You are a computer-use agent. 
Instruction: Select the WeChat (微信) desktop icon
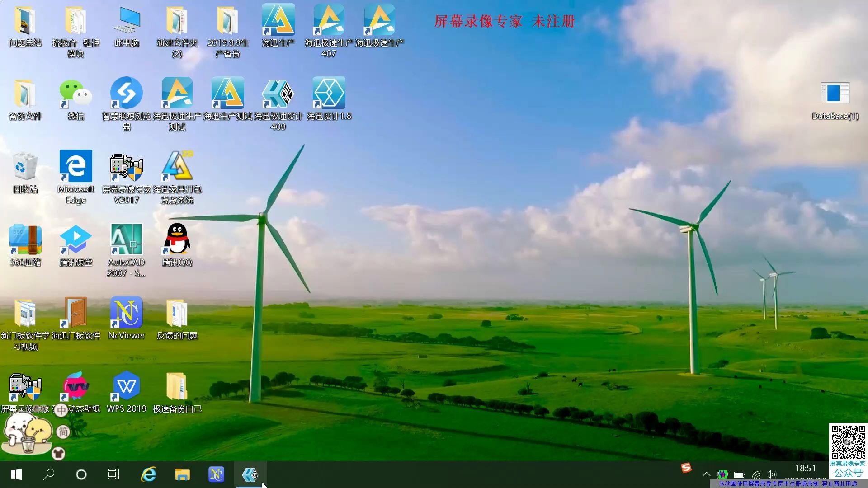75,94
